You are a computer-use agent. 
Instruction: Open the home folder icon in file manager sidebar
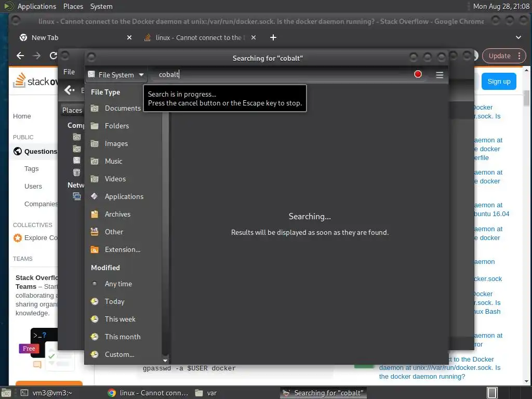coord(77,137)
